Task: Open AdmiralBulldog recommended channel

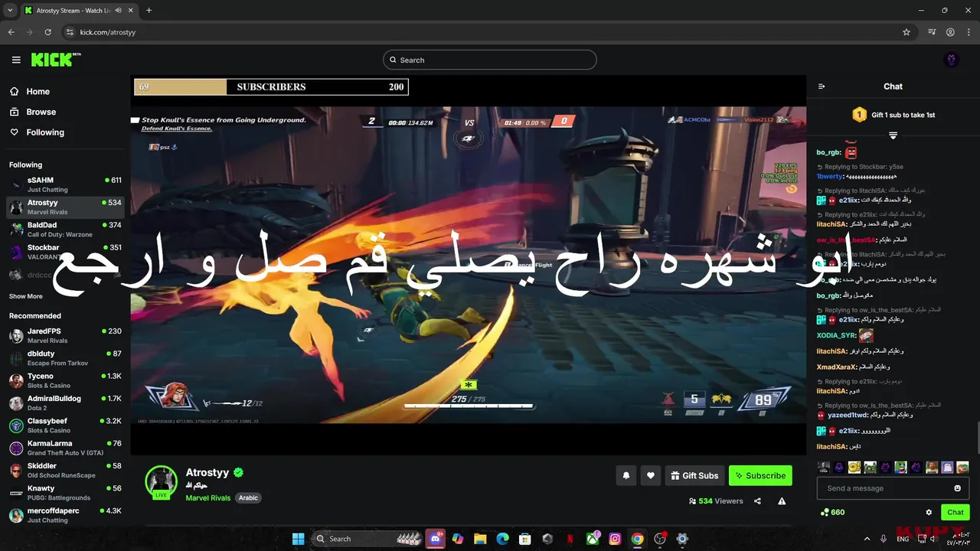Action: pyautogui.click(x=66, y=403)
